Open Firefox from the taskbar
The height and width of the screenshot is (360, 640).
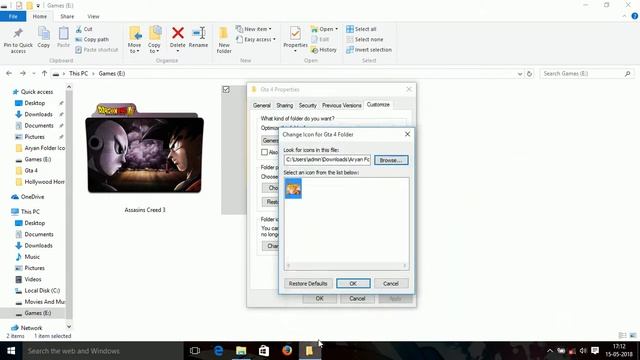287,351
